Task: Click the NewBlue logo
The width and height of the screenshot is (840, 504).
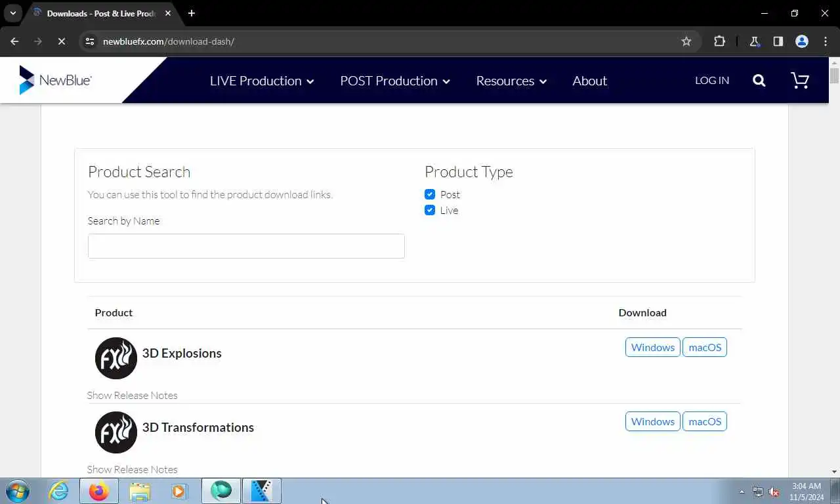Action: point(56,80)
